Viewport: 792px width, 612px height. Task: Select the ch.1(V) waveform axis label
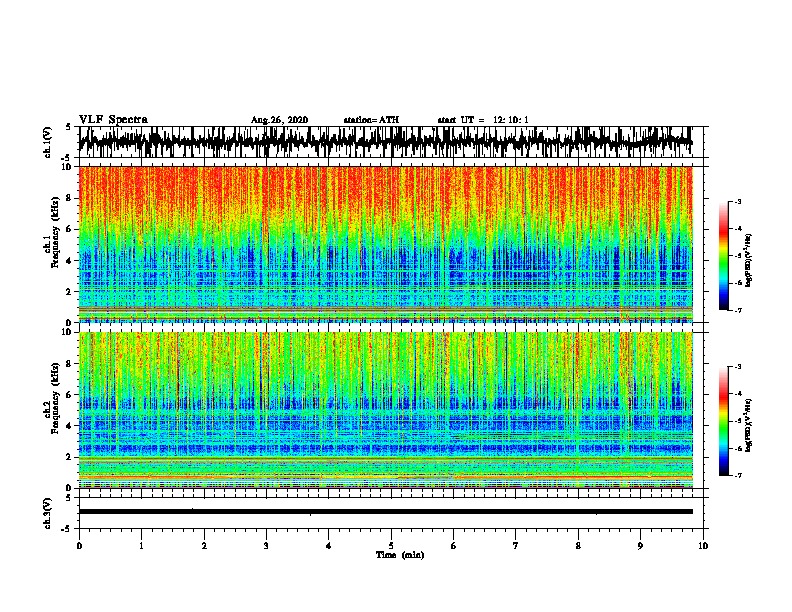pos(48,142)
